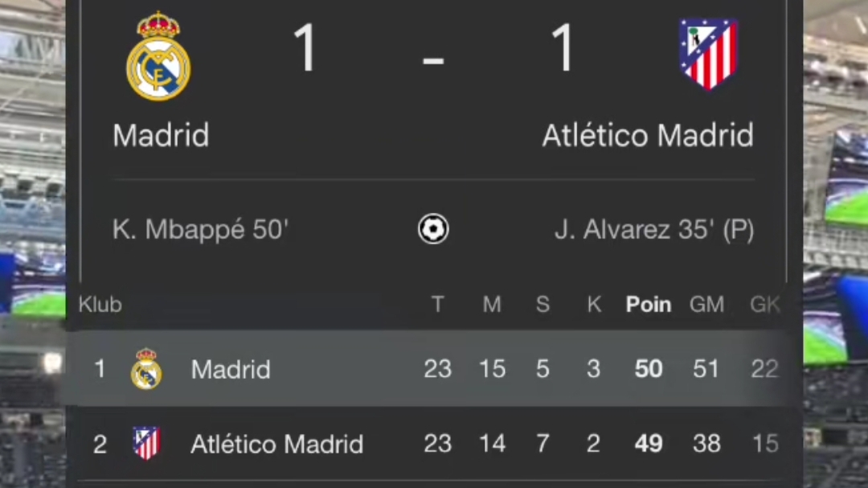This screenshot has height=488, width=868.
Task: Click the Klub column header
Action: (100, 304)
